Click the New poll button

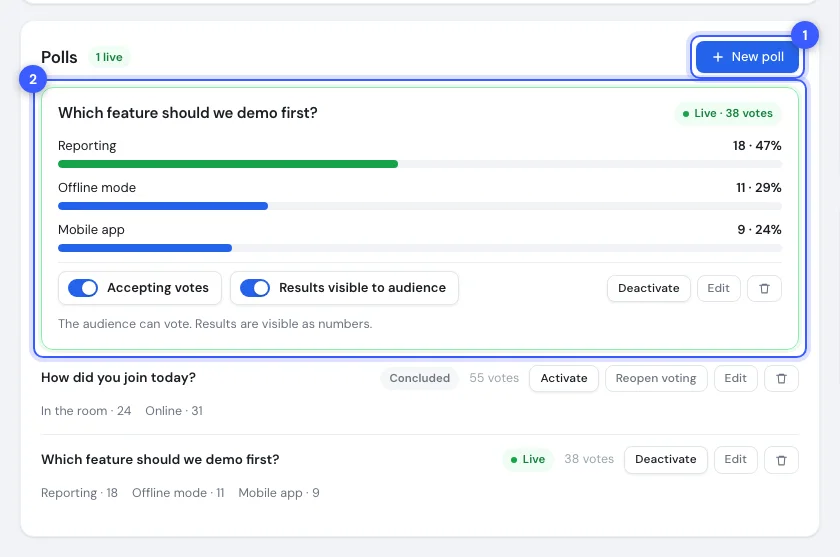pyautogui.click(x=747, y=57)
